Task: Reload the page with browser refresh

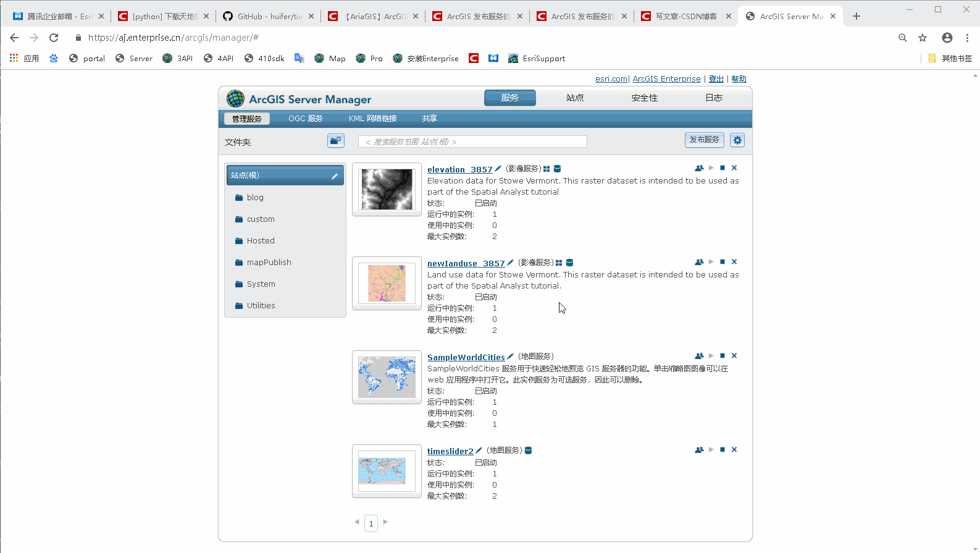Action: pos(54,38)
